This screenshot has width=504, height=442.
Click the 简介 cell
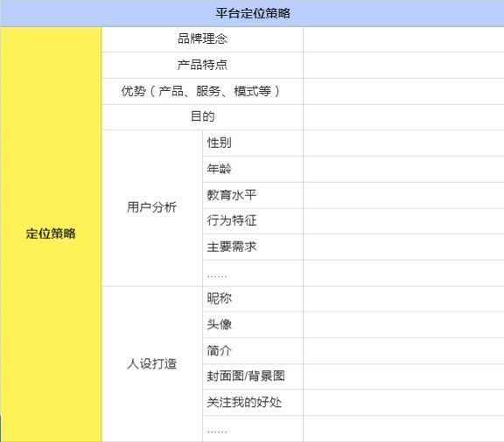[253, 351]
